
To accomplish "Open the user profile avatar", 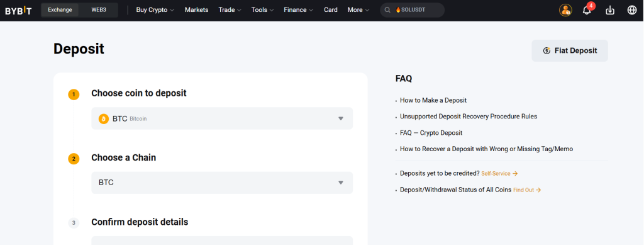I will 565,10.
